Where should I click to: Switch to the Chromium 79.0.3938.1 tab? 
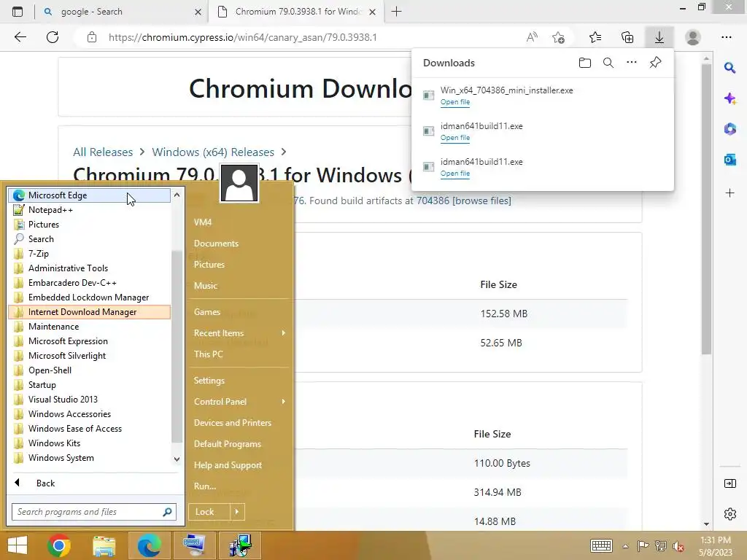298,12
